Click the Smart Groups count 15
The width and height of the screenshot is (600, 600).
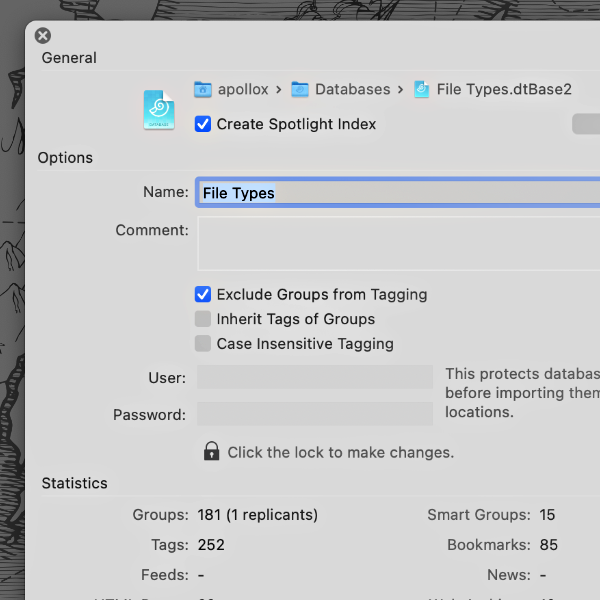[547, 515]
